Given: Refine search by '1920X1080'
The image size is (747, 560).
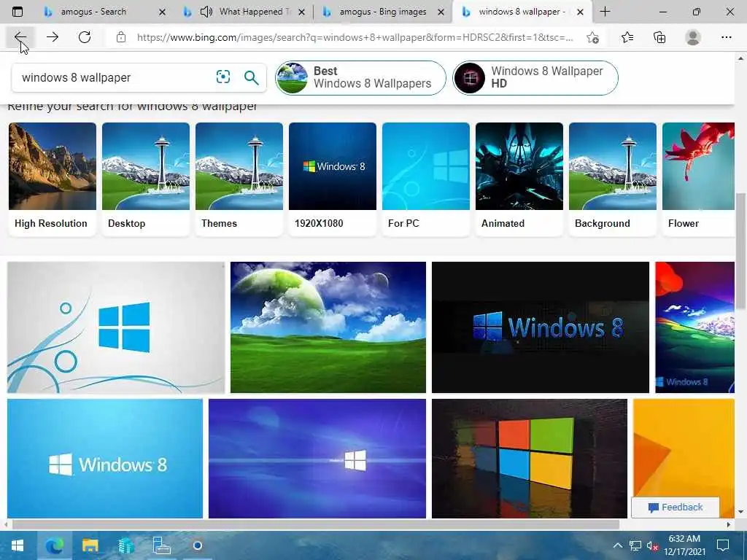Looking at the screenshot, I should (x=333, y=179).
